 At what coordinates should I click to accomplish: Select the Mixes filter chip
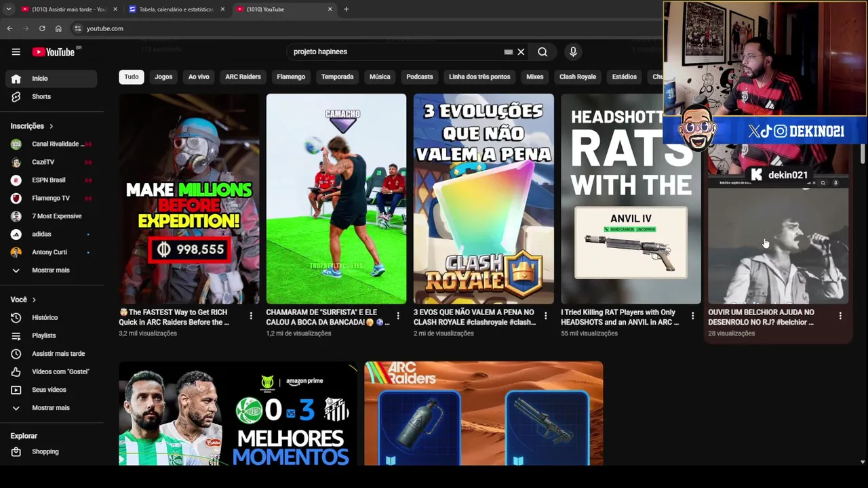point(535,77)
